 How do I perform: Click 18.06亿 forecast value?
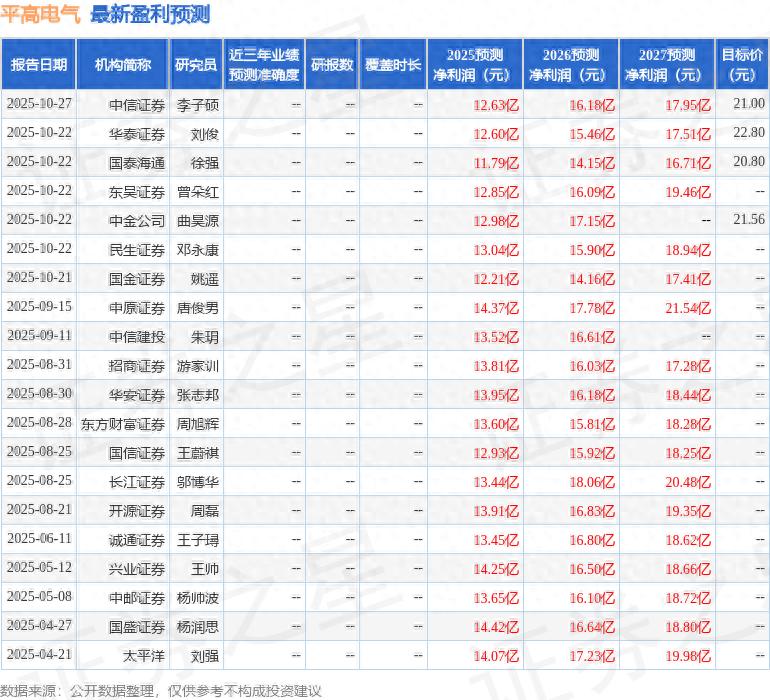[x=592, y=482]
